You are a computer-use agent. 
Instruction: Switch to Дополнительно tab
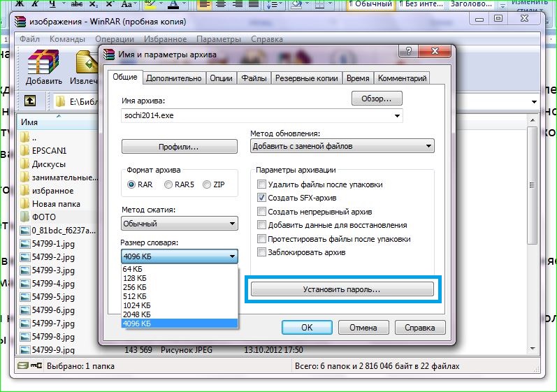(x=174, y=78)
